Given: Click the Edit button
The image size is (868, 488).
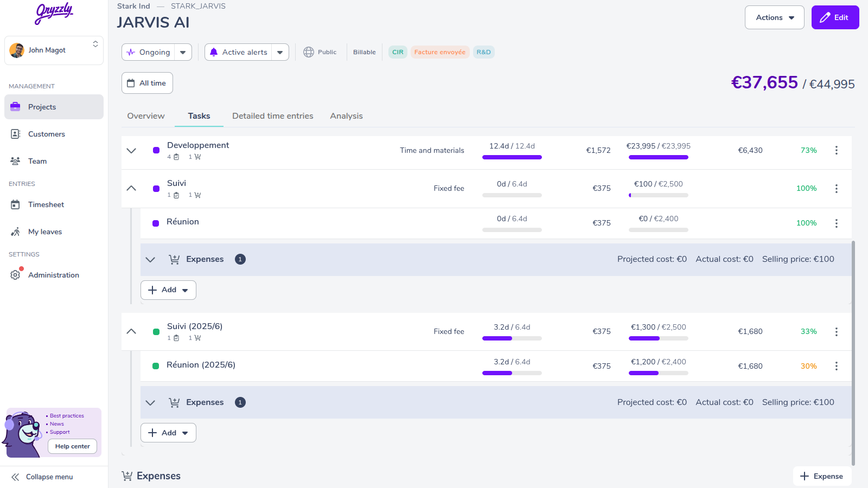Looking at the screenshot, I should [x=835, y=17].
